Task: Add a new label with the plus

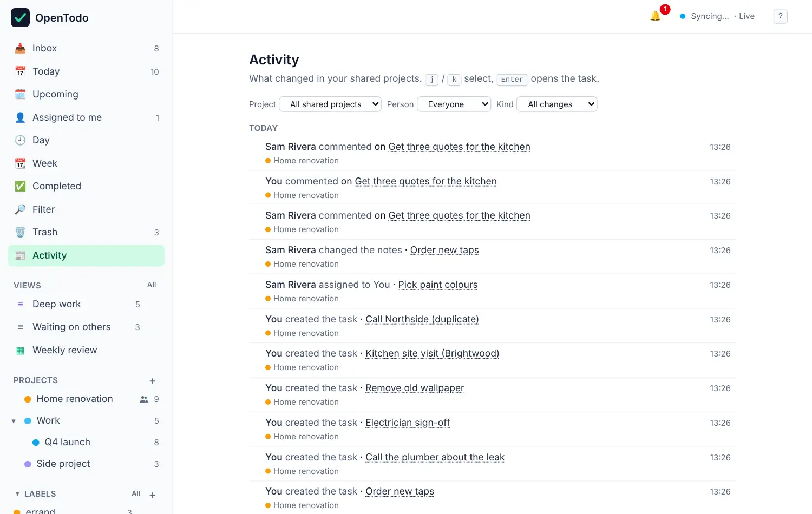Action: tap(153, 495)
